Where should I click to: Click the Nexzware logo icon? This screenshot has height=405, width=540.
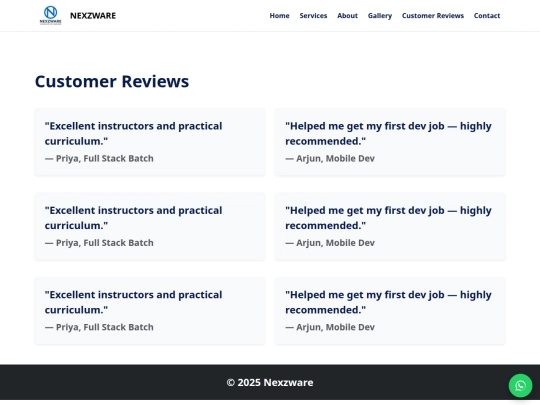coord(51,15)
